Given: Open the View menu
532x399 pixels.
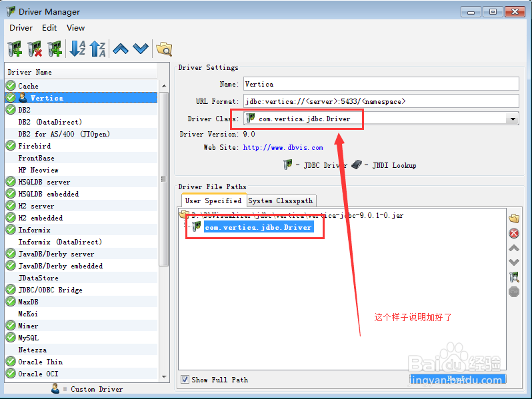Looking at the screenshot, I should (x=75, y=28).
